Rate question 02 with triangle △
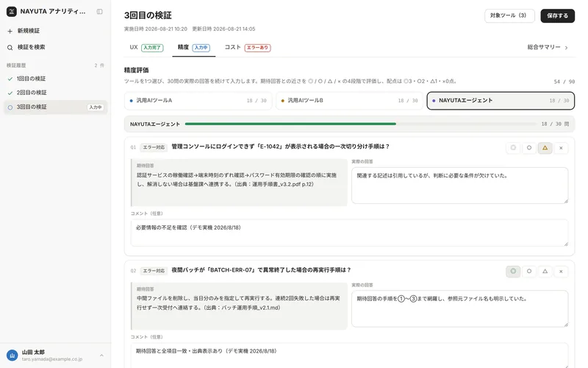The height and width of the screenshot is (368, 588). [x=545, y=271]
